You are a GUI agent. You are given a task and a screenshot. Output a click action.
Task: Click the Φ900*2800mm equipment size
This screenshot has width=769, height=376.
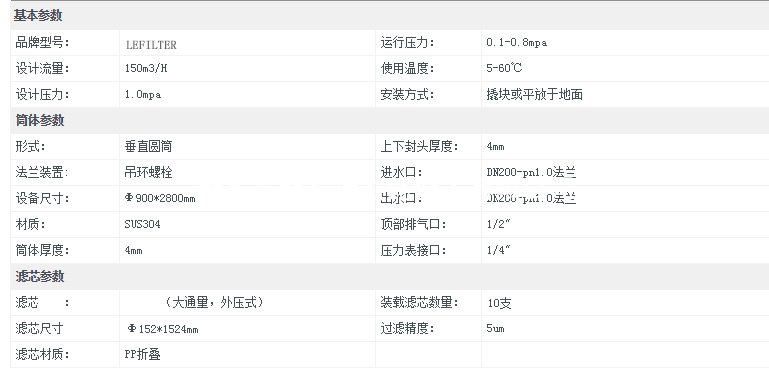tap(160, 199)
